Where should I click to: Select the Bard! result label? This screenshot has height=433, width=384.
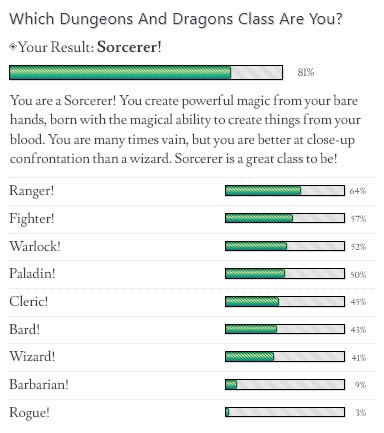25,329
